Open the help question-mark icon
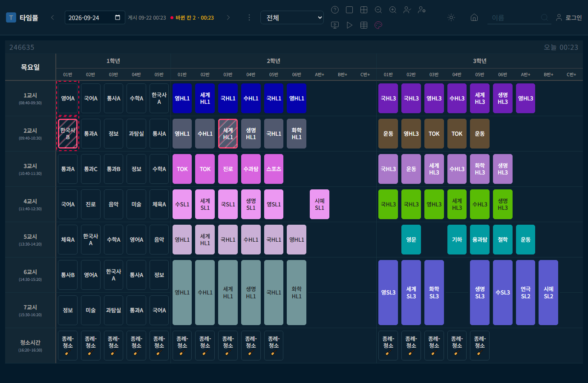This screenshot has height=383, width=588. [x=335, y=10]
